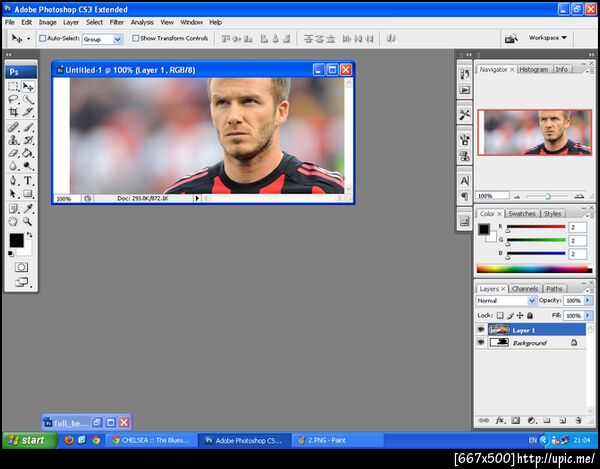Screen dimensions: 600x469
Task: Select the Dodge tool
Action: point(28,166)
